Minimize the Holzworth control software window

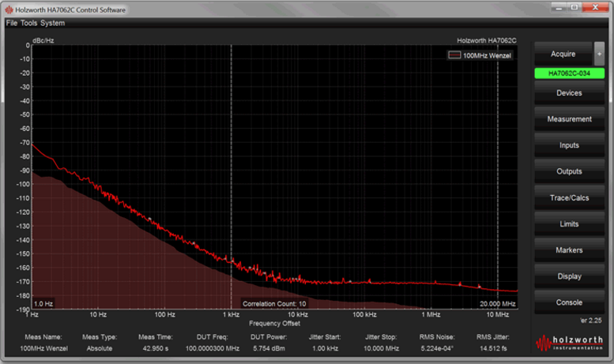pos(559,7)
